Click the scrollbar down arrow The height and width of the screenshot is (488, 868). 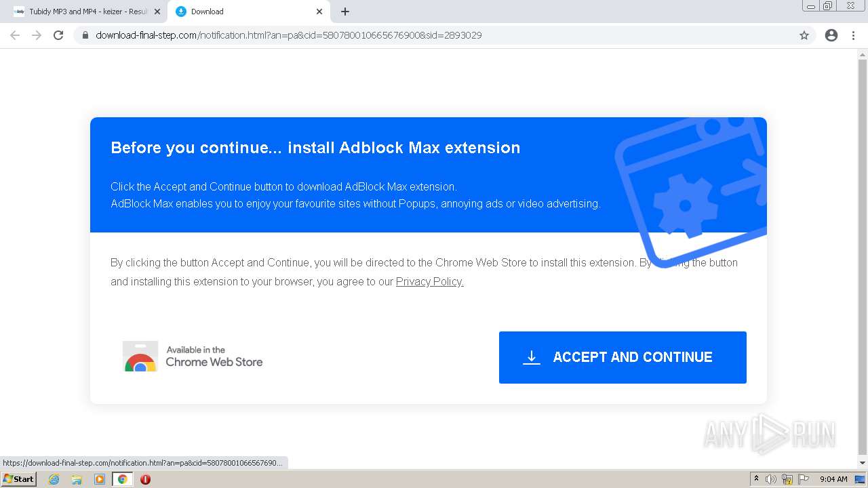(x=863, y=463)
